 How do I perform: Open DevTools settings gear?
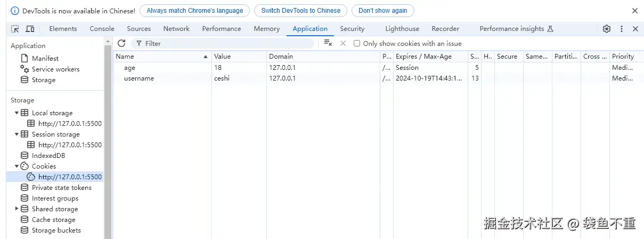[607, 29]
